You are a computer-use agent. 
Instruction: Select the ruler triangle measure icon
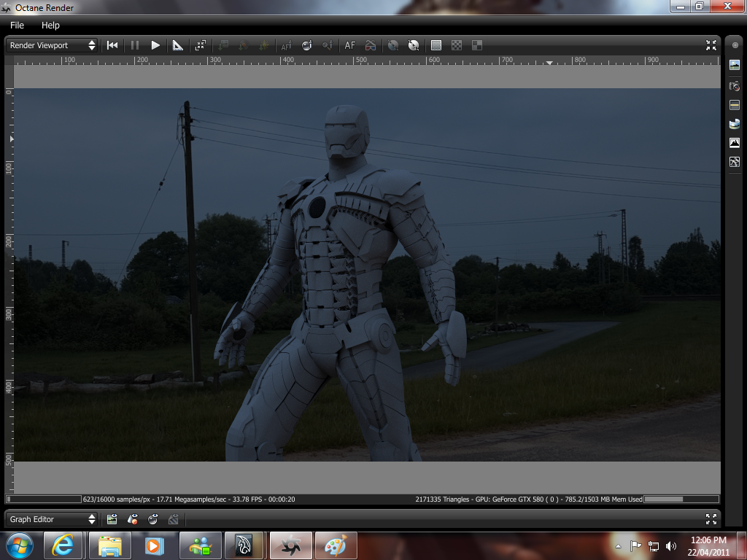point(178,45)
